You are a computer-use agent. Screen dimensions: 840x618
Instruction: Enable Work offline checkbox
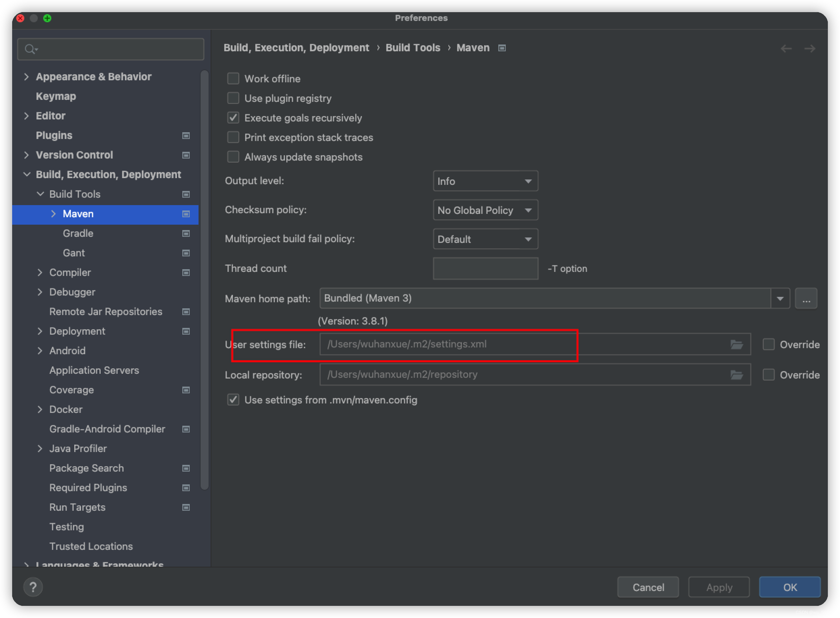[233, 79]
